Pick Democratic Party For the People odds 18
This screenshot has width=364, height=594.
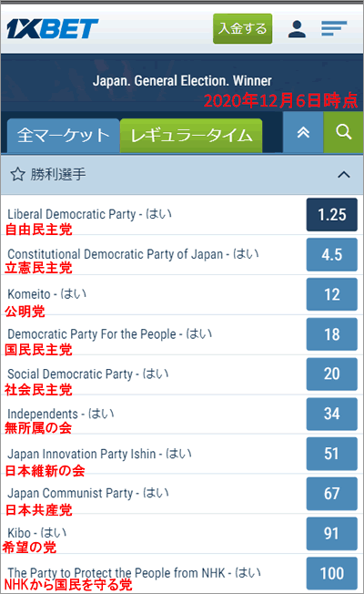(331, 334)
